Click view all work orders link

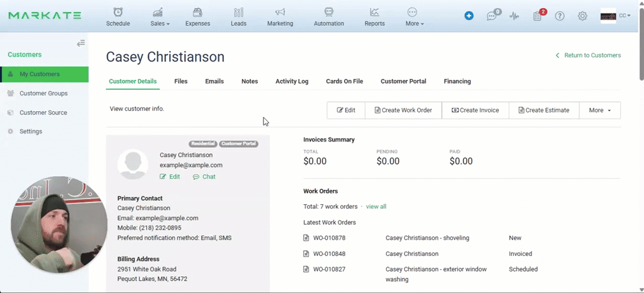376,207
